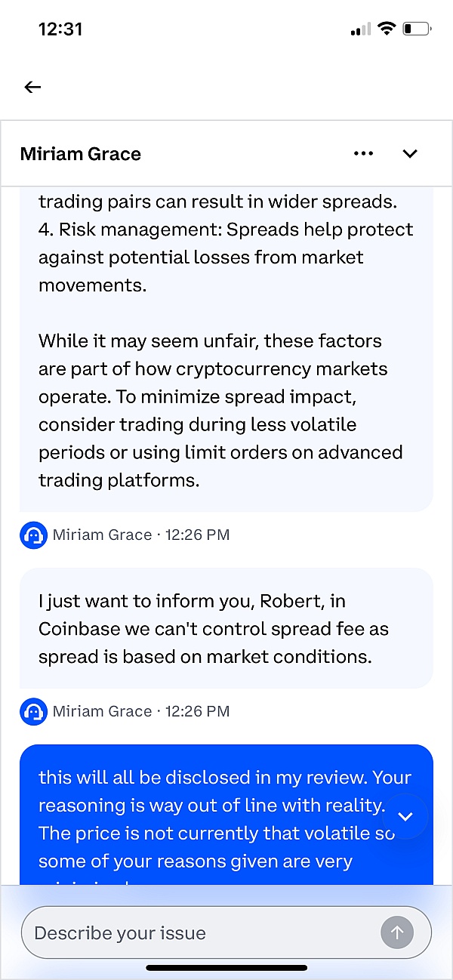The width and height of the screenshot is (453, 980).
Task: Tap the battery indicator icon
Action: click(x=416, y=29)
